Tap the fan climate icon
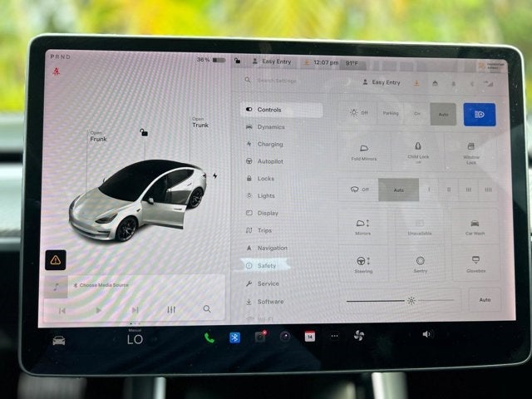Screen dimensions: 532x399 click(x=358, y=336)
